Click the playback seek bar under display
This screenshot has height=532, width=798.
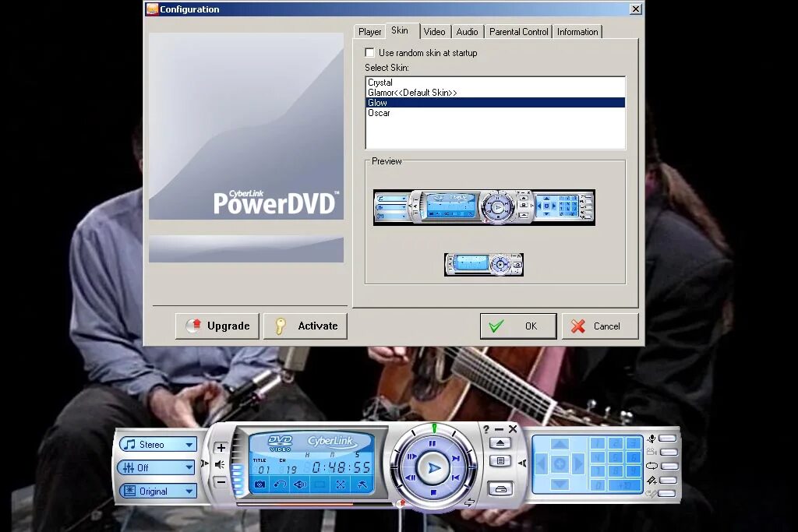tap(317, 504)
